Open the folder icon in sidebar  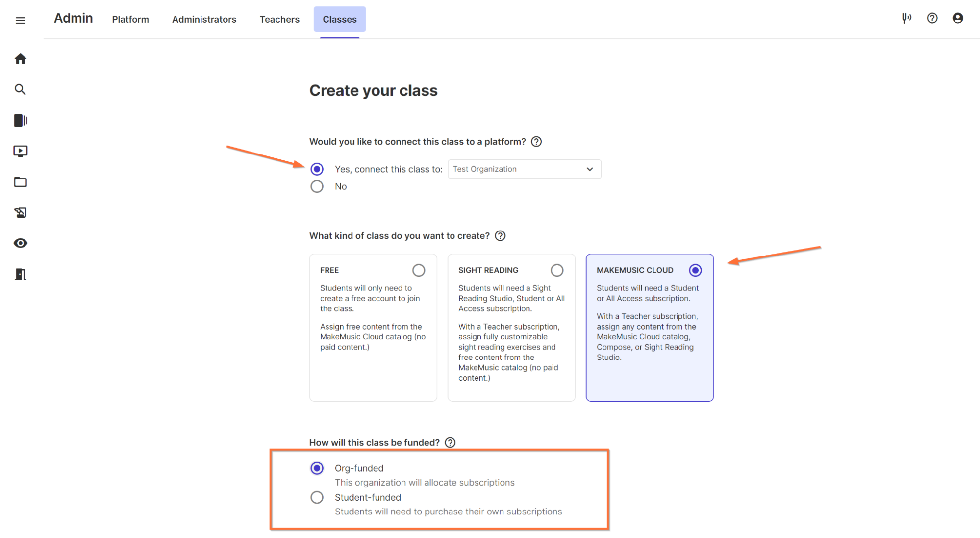[20, 182]
